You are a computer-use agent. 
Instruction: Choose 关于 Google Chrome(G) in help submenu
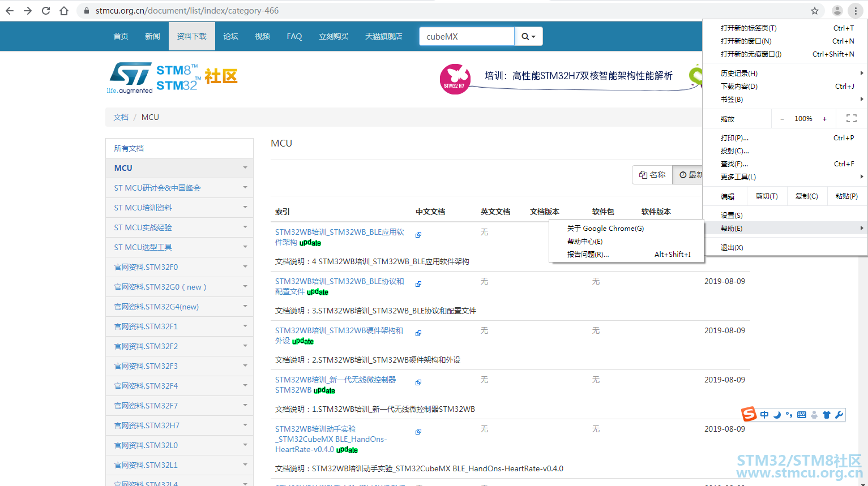tap(627, 229)
